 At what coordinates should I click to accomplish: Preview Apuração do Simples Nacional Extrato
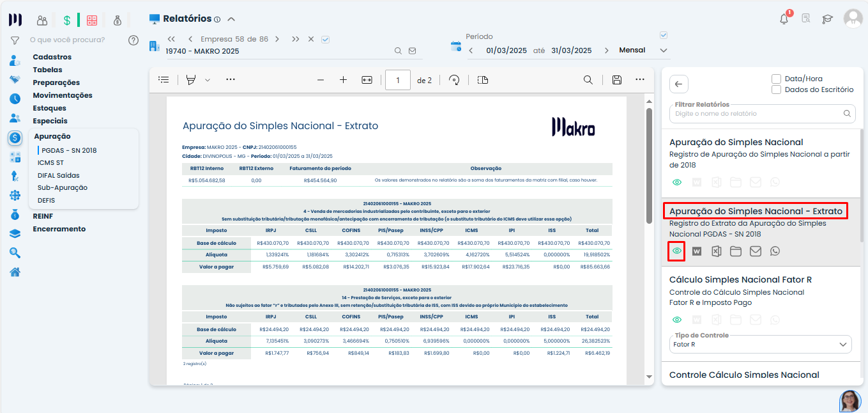click(677, 251)
